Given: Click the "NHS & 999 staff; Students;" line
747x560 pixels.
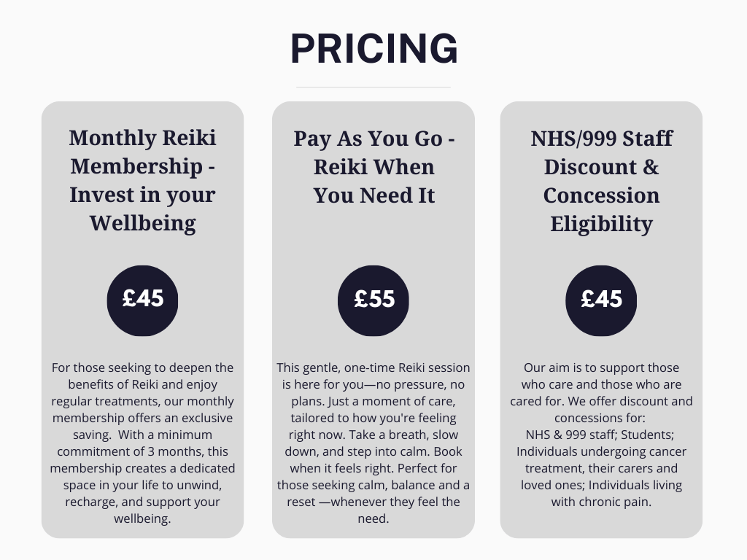Looking at the screenshot, I should [601, 435].
